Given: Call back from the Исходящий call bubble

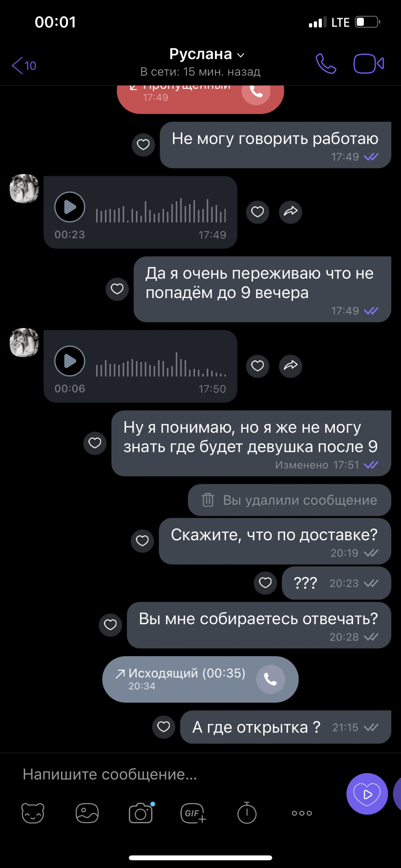Looking at the screenshot, I should tap(271, 679).
